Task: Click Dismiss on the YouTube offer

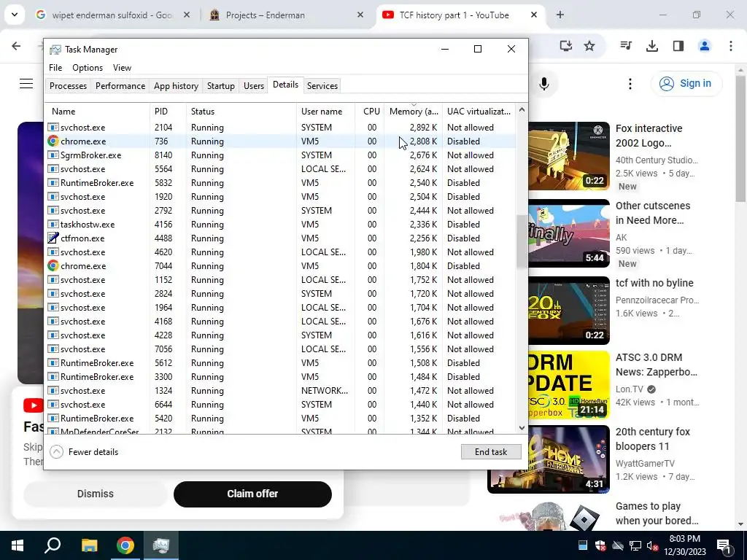Action: coord(96,494)
